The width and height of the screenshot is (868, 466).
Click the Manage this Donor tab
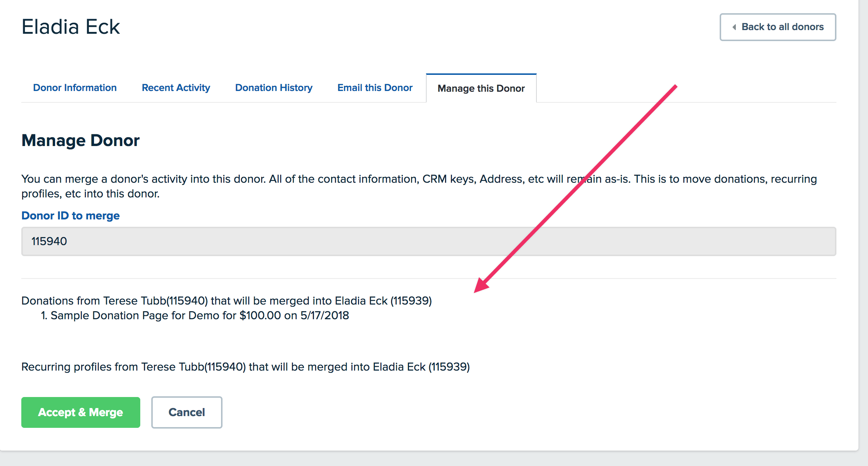481,88
